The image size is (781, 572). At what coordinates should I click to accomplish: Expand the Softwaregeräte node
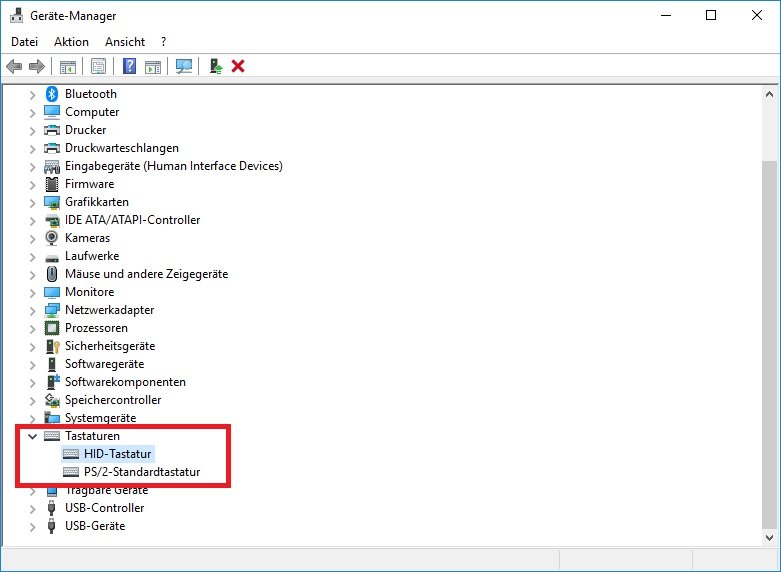pos(32,364)
